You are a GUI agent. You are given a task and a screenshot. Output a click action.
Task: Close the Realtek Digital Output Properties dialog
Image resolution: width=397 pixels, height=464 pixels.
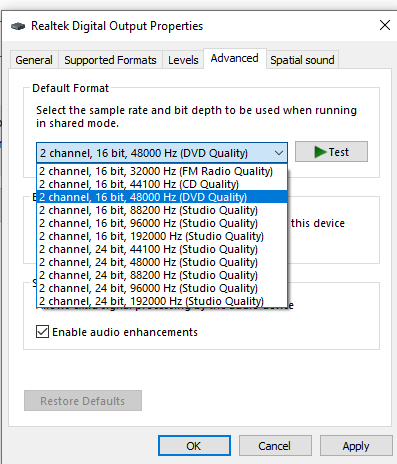click(385, 25)
